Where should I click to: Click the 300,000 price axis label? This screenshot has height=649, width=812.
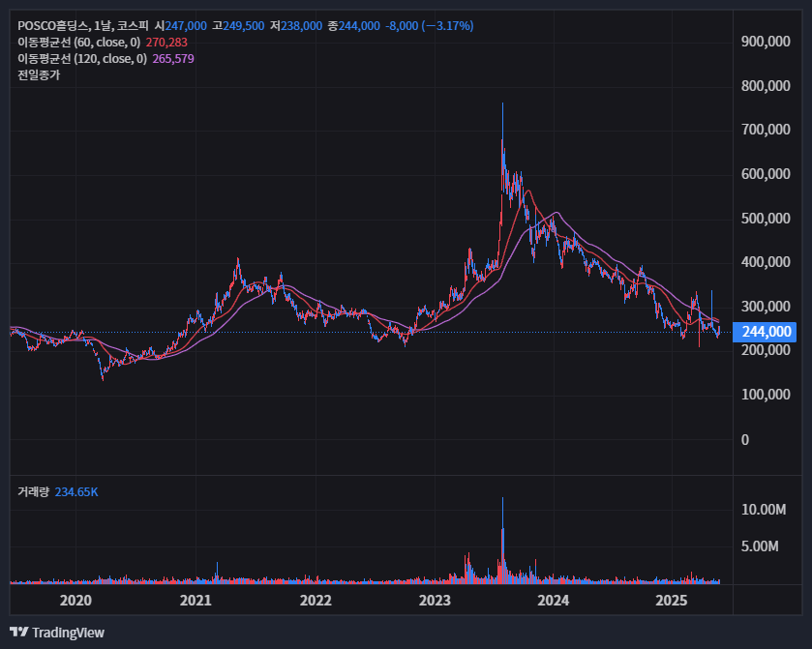[x=766, y=307]
